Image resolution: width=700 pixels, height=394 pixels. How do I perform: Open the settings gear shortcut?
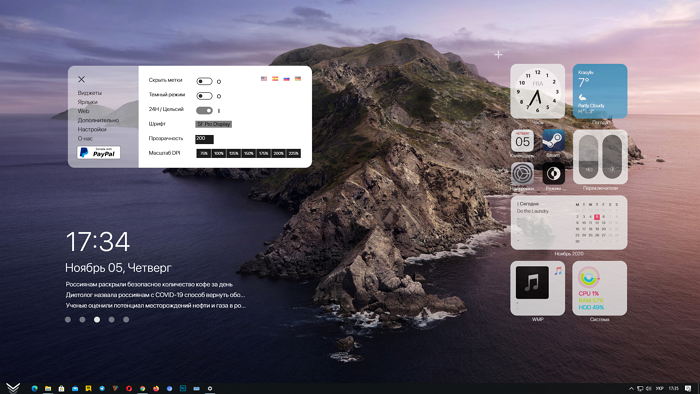tap(522, 173)
